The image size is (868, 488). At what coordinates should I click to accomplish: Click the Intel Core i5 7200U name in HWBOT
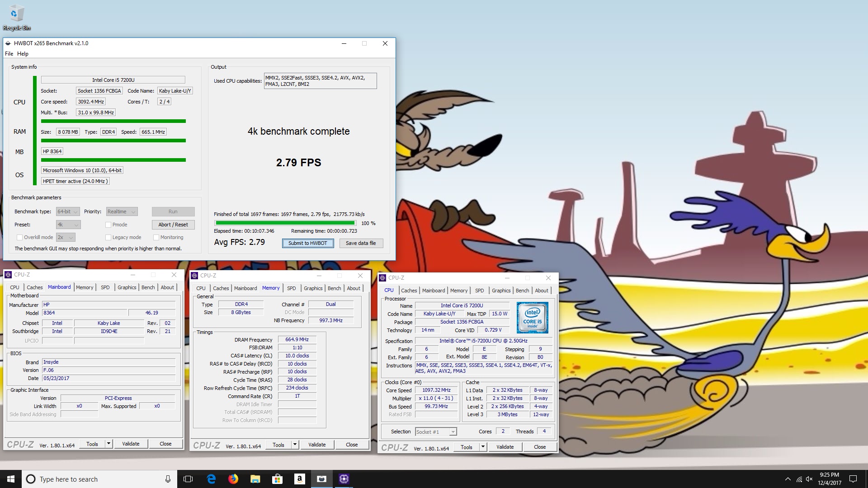tap(113, 80)
